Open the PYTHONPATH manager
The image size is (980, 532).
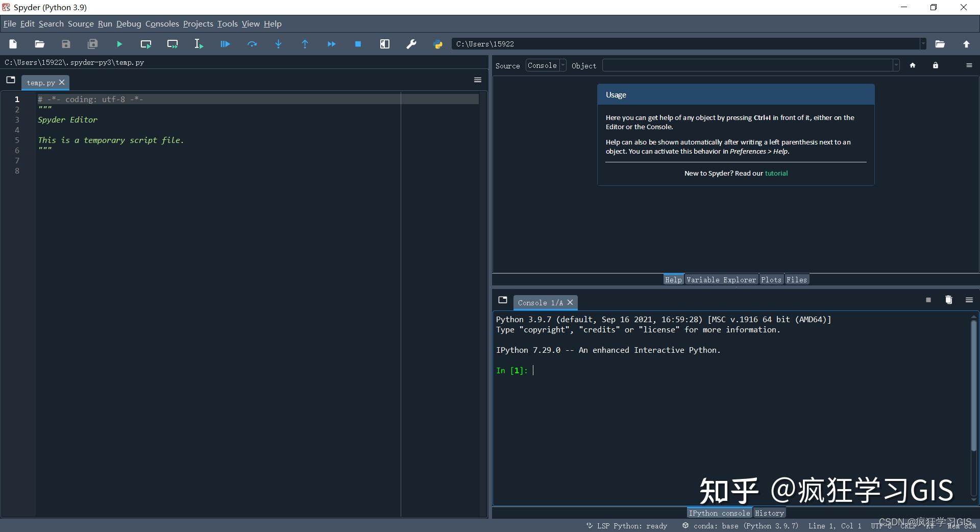click(x=438, y=44)
